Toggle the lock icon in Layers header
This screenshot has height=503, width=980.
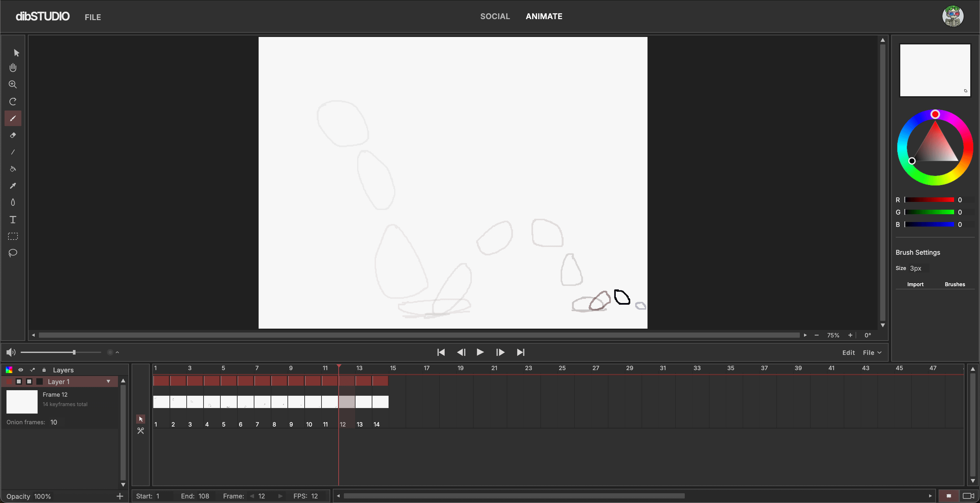[44, 370]
